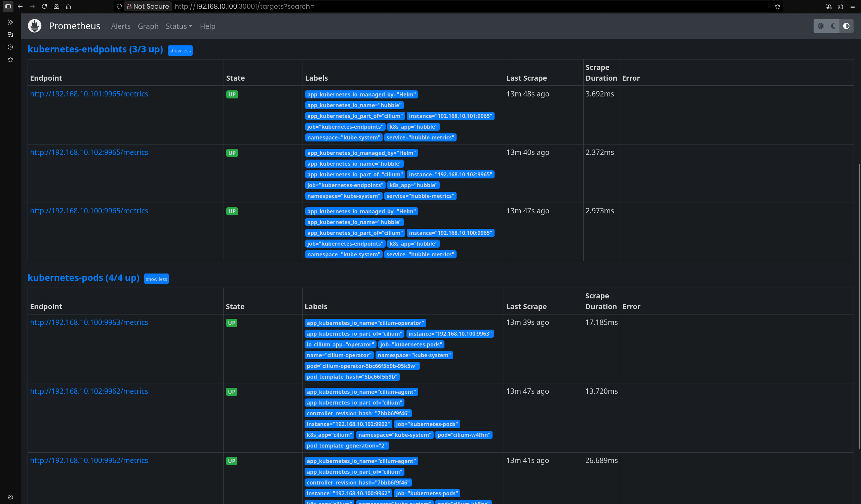Click last scrape '13m 39s ago'
This screenshot has height=504, width=861.
click(527, 322)
